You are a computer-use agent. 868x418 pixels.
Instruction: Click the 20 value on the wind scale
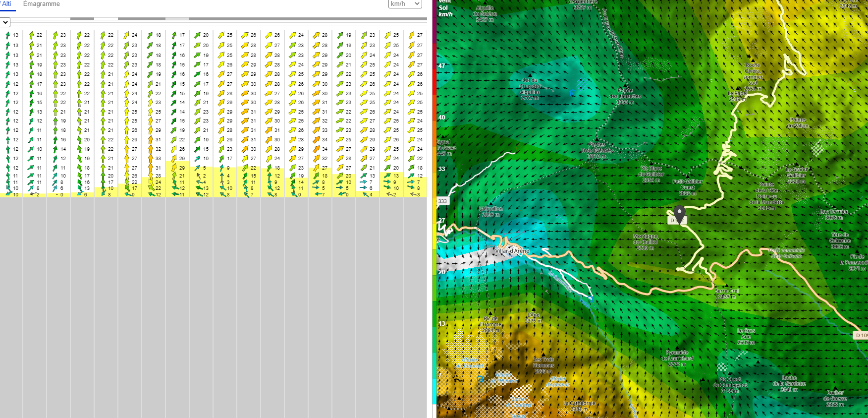[x=441, y=272]
